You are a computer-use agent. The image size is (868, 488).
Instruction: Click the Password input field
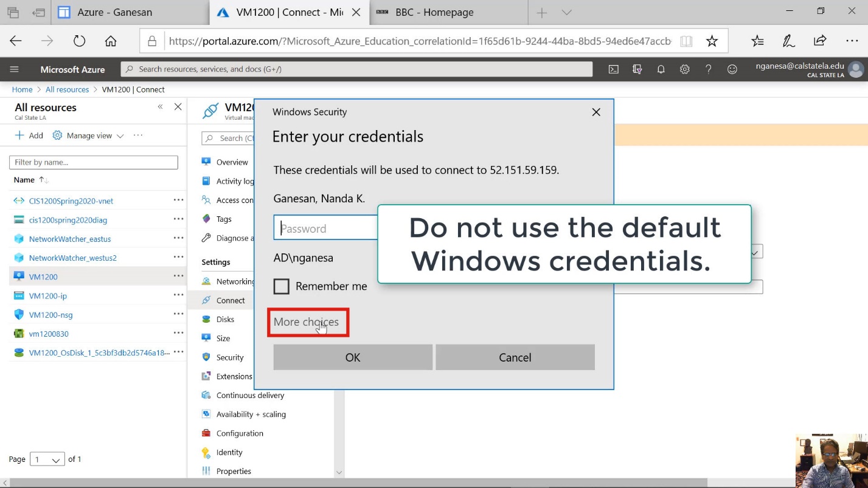[x=325, y=229]
